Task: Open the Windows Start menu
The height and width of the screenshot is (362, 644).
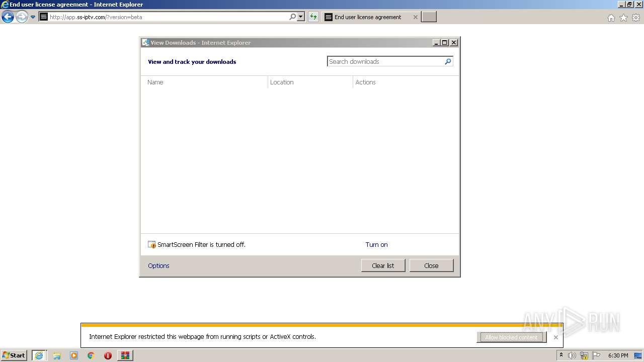Action: tap(14, 355)
